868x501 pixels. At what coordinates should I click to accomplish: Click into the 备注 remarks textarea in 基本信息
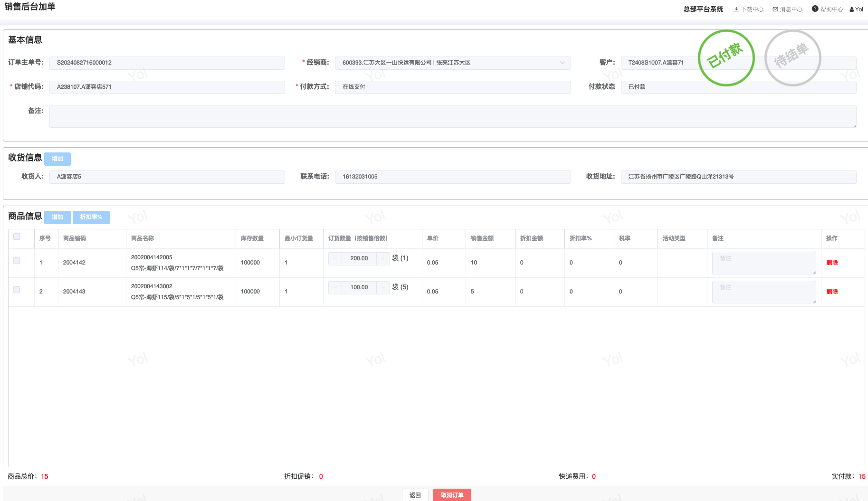click(453, 116)
